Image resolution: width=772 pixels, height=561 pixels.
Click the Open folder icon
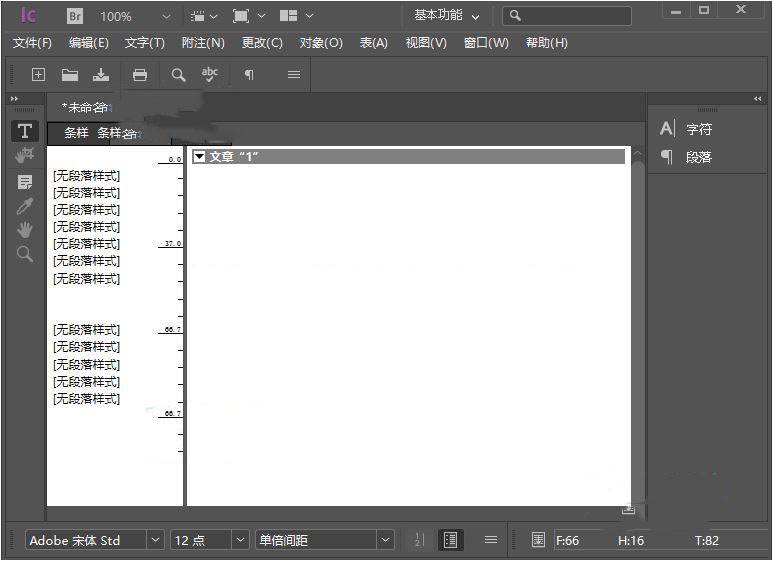70,75
